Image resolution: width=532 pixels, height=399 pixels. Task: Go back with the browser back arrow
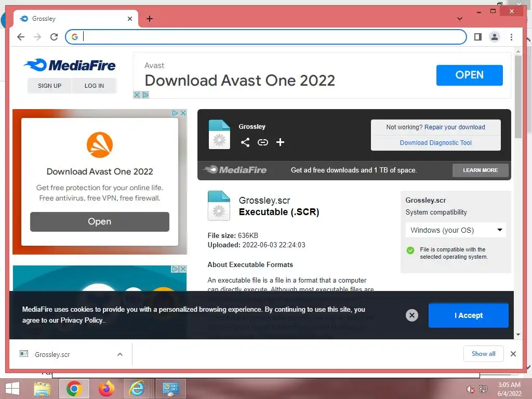(x=21, y=37)
